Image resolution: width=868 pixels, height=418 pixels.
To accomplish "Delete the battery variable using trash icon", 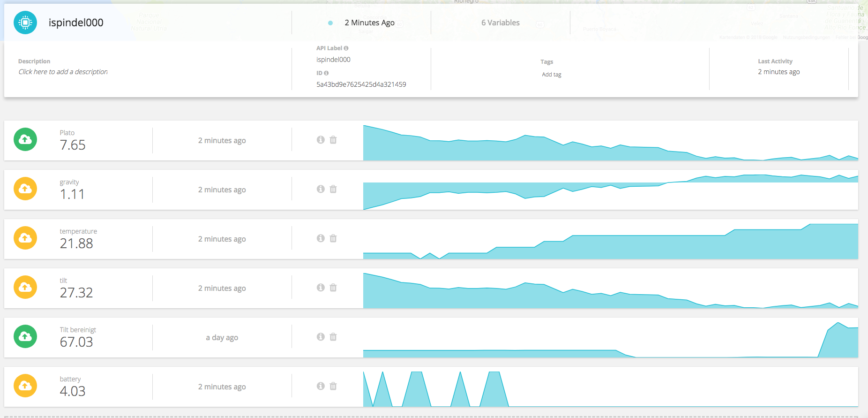I will (x=333, y=386).
